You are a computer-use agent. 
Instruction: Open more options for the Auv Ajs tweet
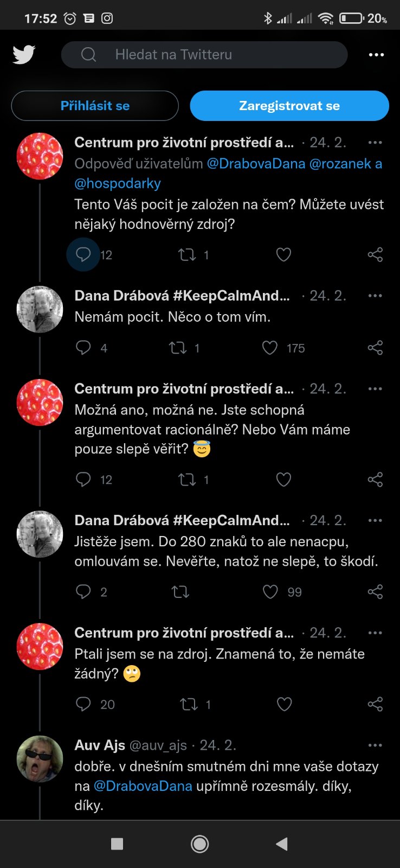click(375, 745)
